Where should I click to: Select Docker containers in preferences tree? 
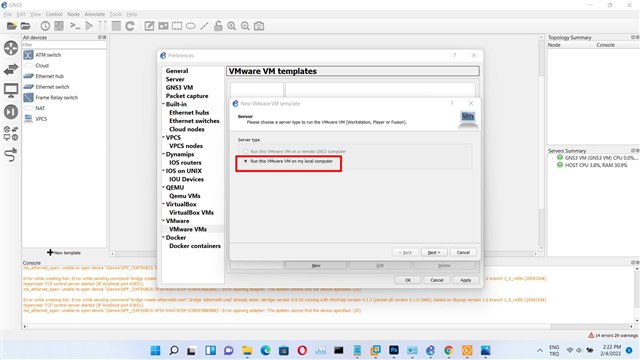click(195, 246)
